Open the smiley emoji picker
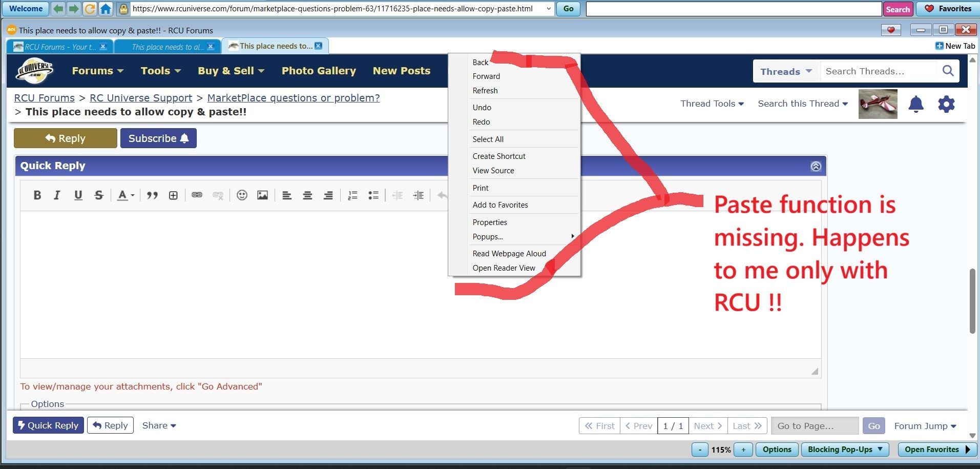980x469 pixels. coord(242,195)
